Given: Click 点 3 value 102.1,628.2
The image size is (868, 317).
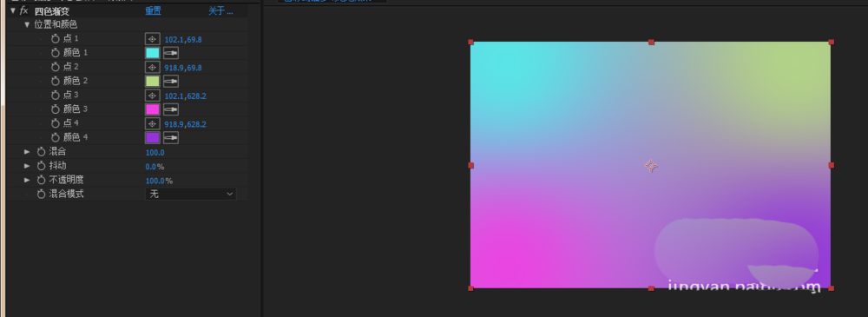Looking at the screenshot, I should [x=186, y=96].
